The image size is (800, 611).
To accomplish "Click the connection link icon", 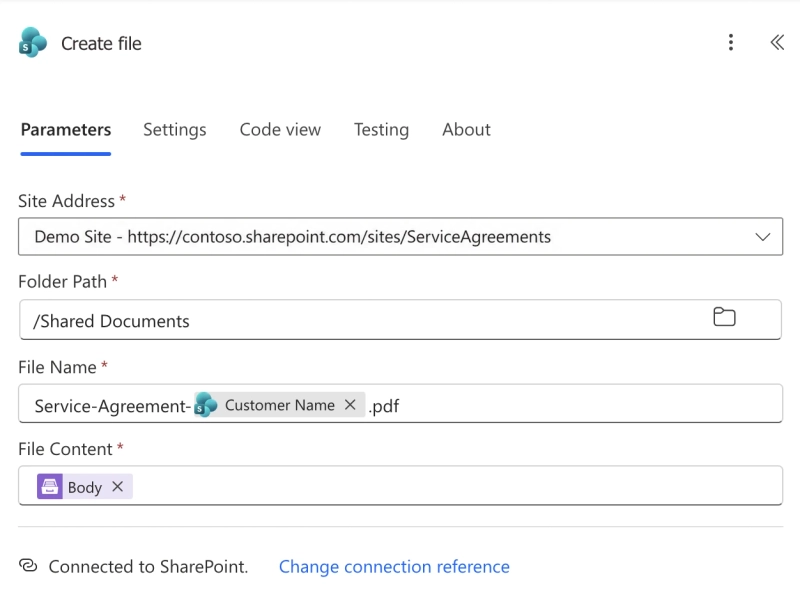I will pyautogui.click(x=28, y=566).
